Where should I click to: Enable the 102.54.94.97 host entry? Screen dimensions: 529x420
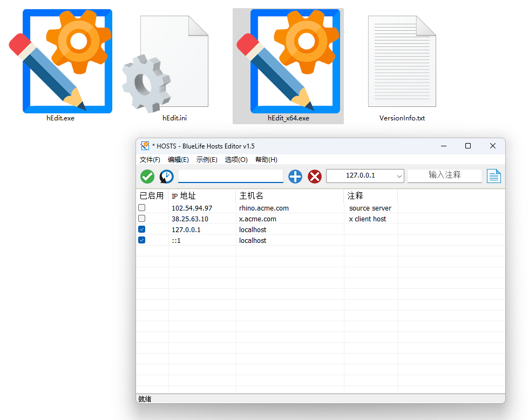click(141, 207)
